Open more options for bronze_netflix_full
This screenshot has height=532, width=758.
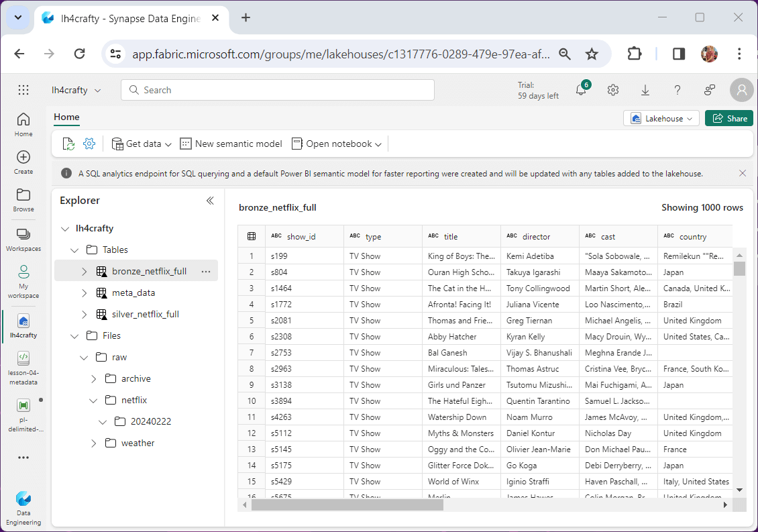[x=206, y=271]
